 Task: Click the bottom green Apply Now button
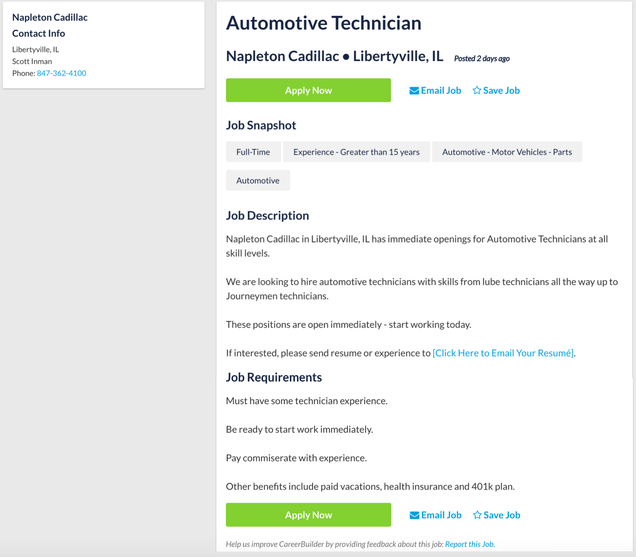pos(308,515)
